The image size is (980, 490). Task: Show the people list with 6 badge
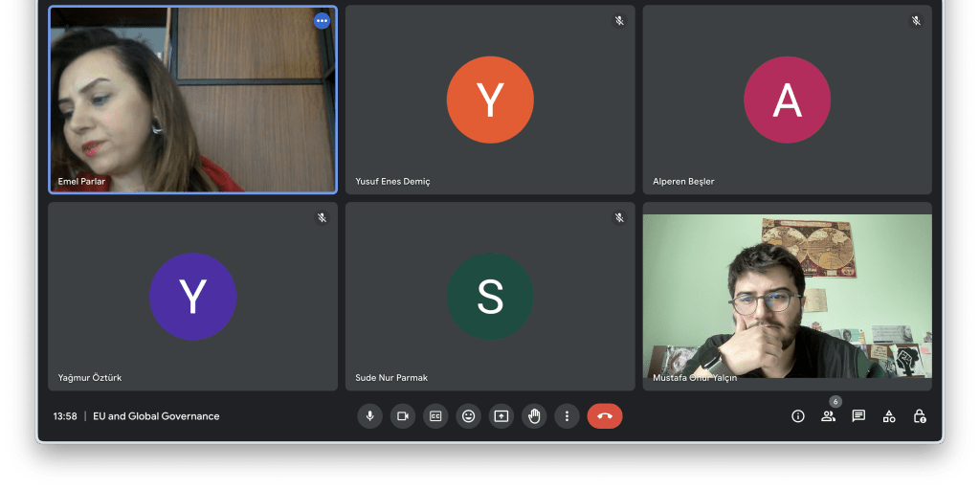pos(828,416)
